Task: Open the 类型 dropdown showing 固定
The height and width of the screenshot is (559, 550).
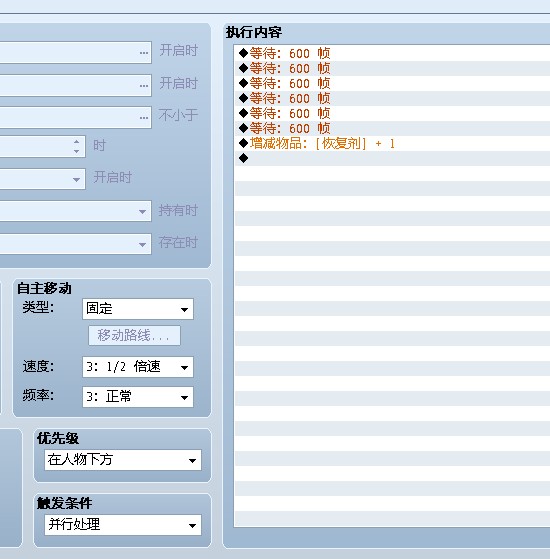Action: click(x=138, y=309)
